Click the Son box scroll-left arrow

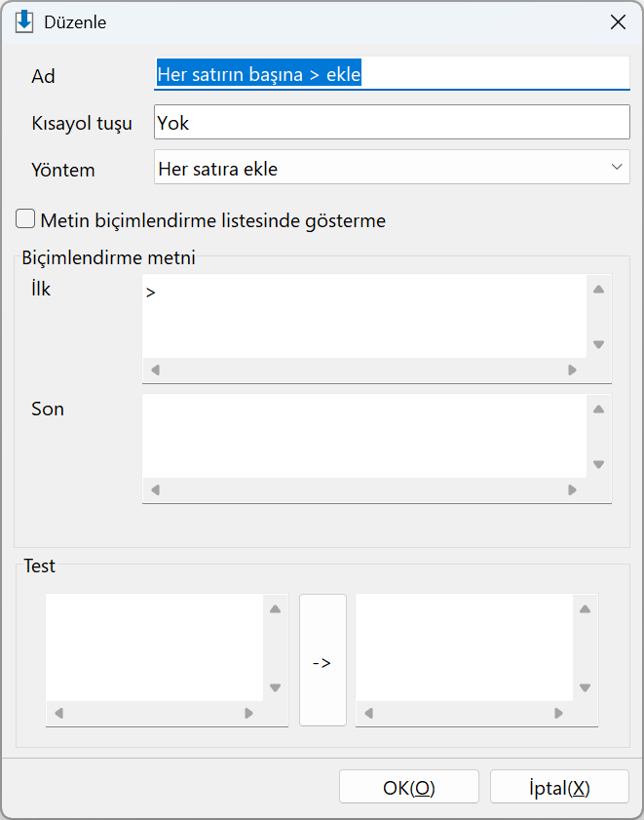pyautogui.click(x=155, y=490)
